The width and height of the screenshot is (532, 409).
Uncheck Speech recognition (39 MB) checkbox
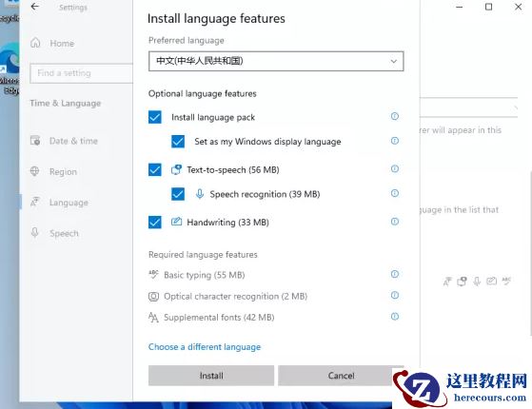pyautogui.click(x=178, y=194)
